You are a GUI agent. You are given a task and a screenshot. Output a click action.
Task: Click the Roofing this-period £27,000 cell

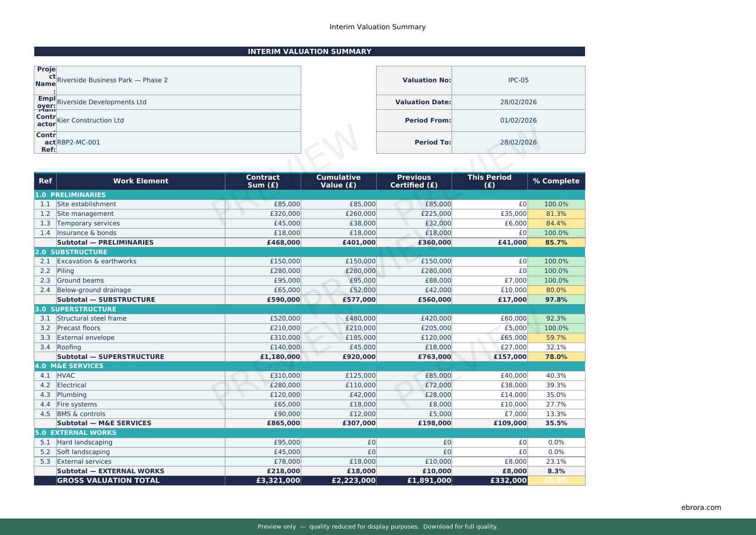(489, 347)
